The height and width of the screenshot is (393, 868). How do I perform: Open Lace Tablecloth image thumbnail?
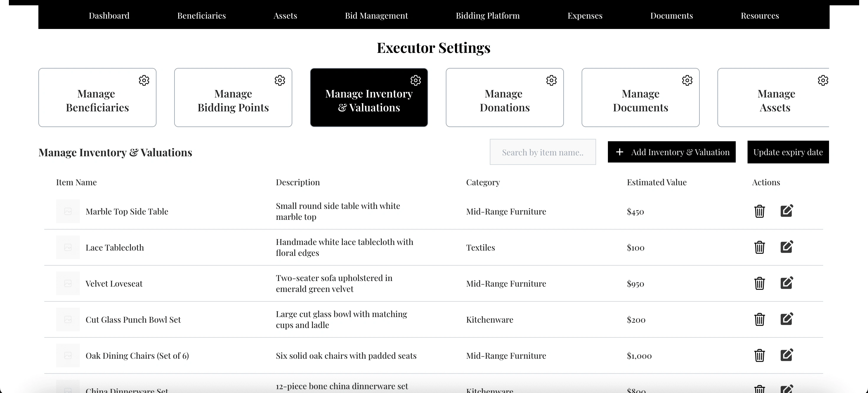[68, 248]
